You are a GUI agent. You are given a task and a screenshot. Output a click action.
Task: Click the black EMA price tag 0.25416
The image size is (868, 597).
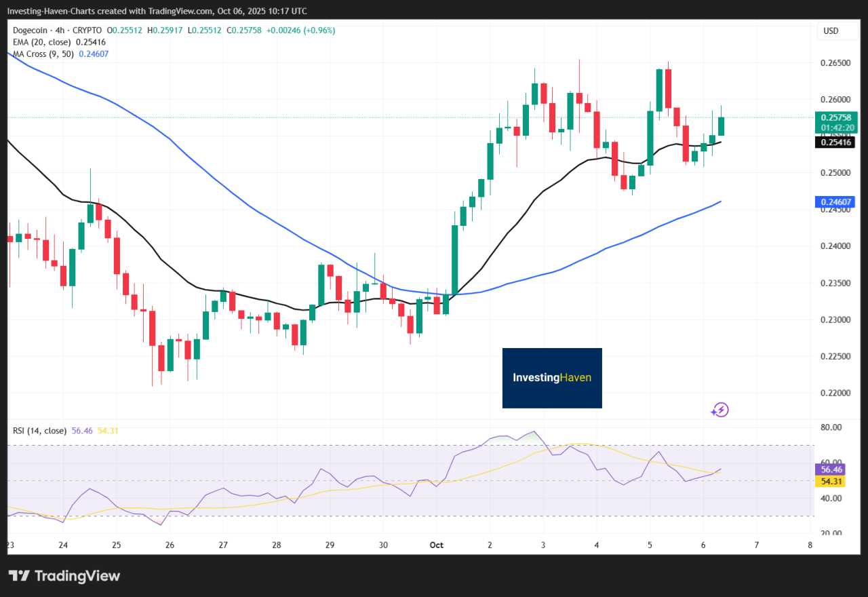tap(839, 142)
